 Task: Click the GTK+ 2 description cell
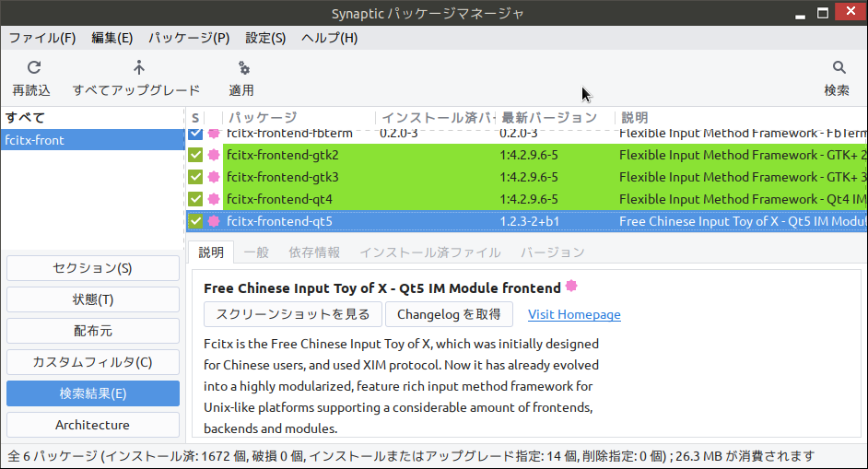pyautogui.click(x=743, y=155)
